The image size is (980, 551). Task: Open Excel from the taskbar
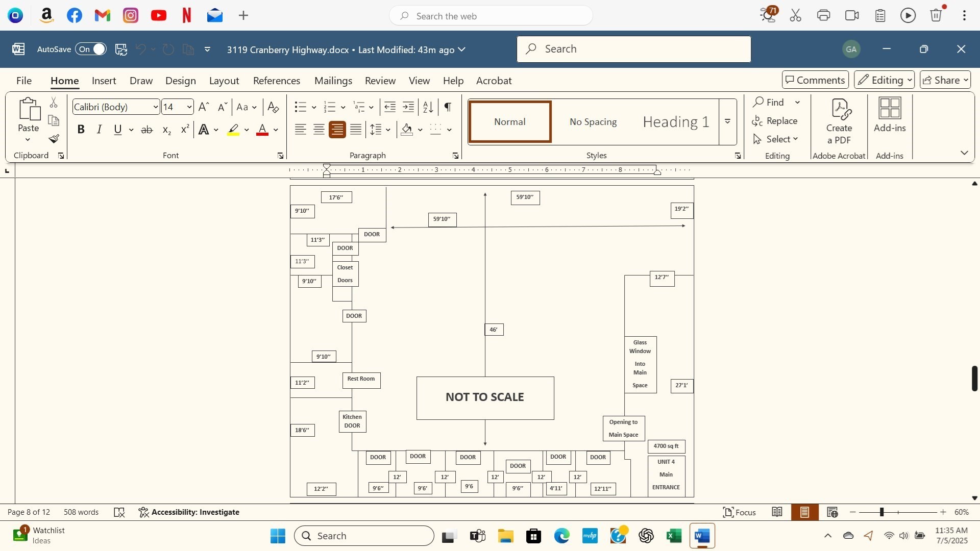[x=674, y=536]
